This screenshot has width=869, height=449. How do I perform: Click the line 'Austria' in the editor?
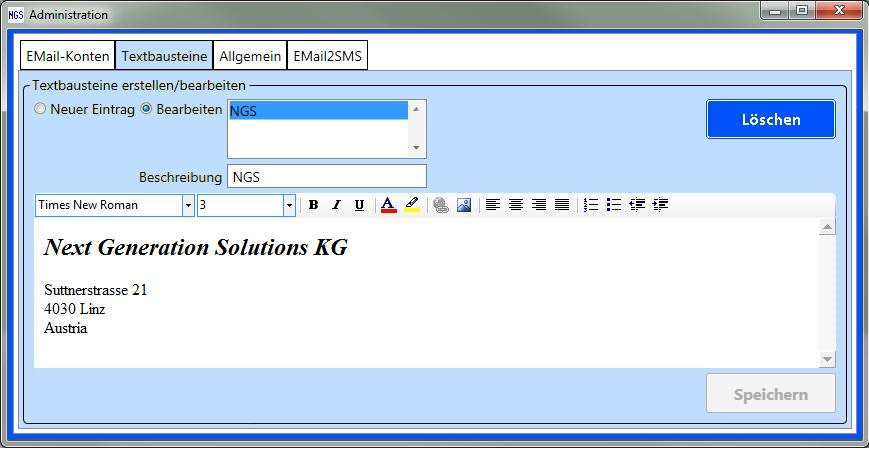click(x=65, y=328)
